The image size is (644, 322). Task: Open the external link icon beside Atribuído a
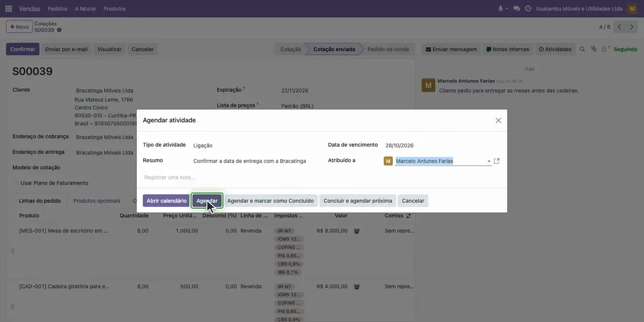tap(497, 161)
